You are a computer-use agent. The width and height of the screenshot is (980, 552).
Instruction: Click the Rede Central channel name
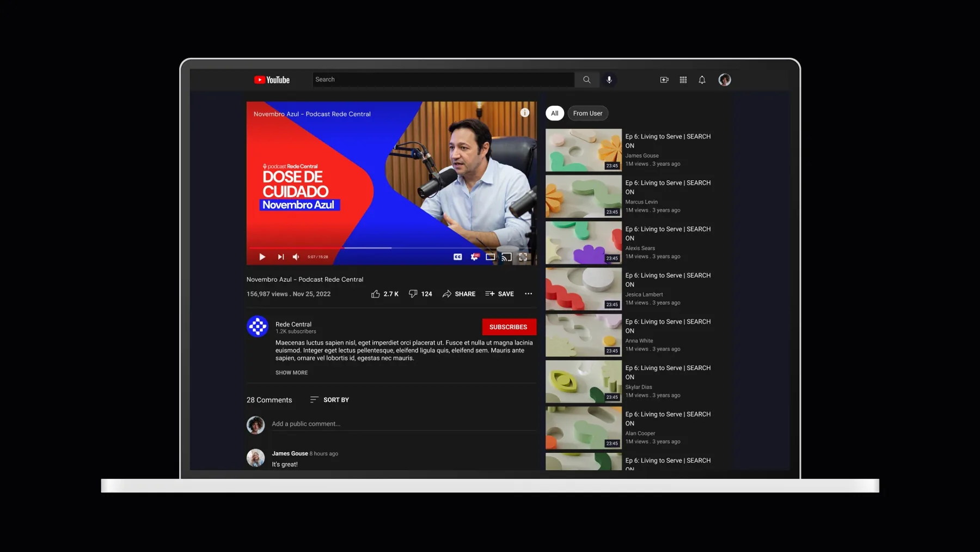pyautogui.click(x=293, y=324)
